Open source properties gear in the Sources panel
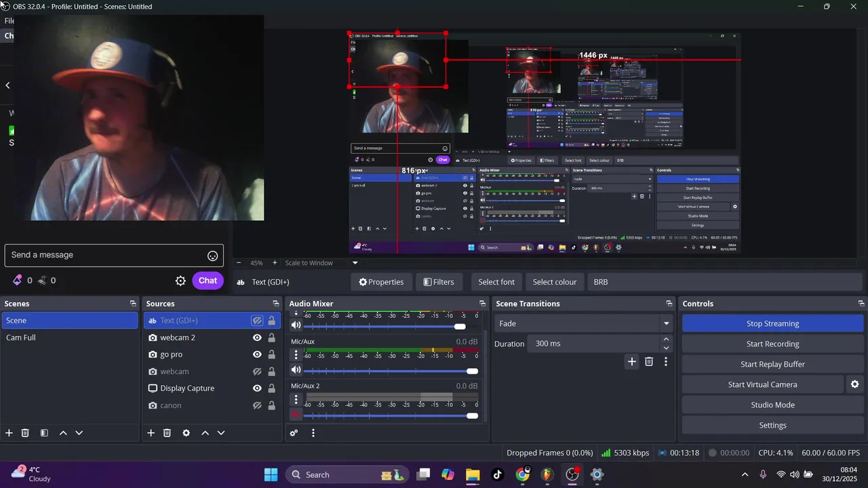 186,432
